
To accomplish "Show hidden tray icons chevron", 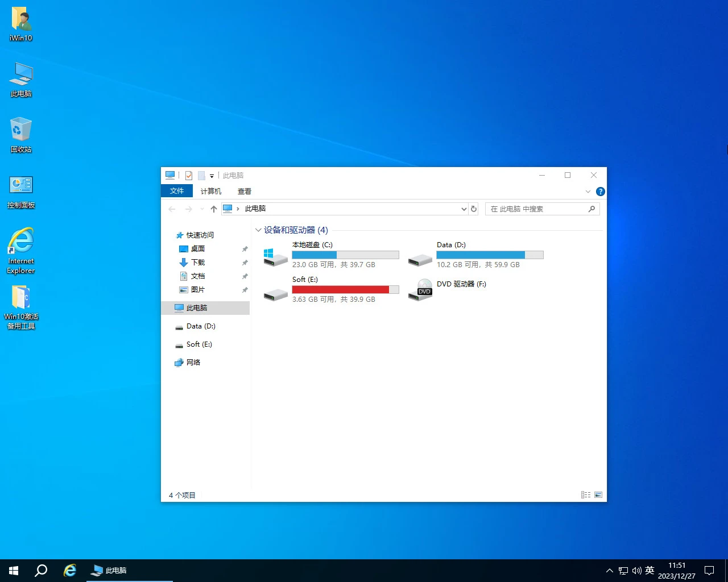I will point(609,571).
